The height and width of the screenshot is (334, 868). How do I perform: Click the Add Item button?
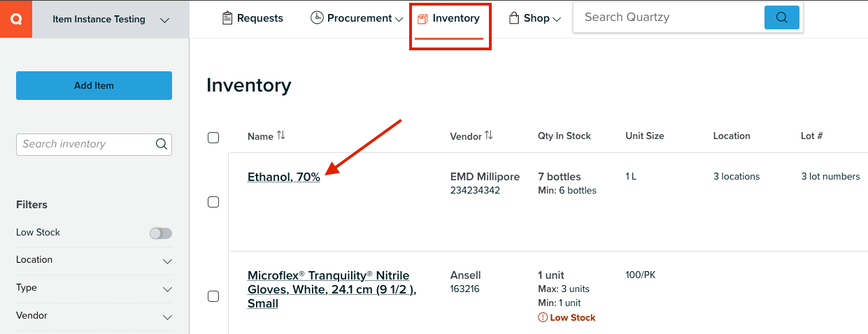point(94,85)
